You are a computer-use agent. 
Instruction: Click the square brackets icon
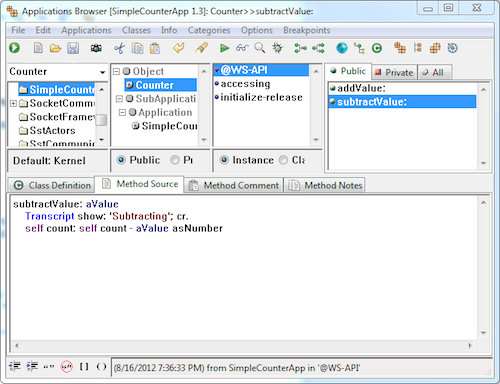pyautogui.click(x=84, y=367)
